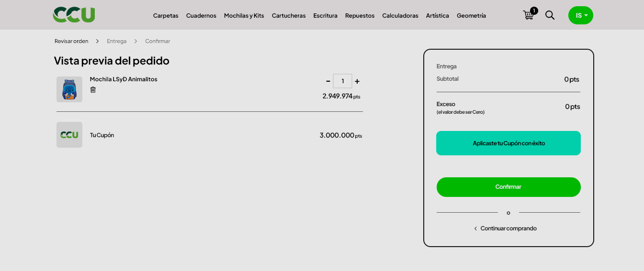The height and width of the screenshot is (271, 644).
Task: Click the search magnifier icon
Action: point(550,15)
